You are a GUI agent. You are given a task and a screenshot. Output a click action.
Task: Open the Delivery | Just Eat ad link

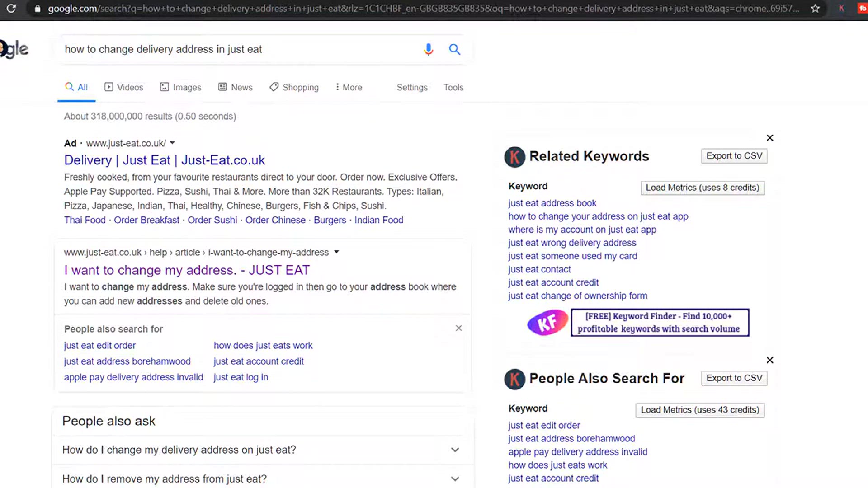[165, 160]
